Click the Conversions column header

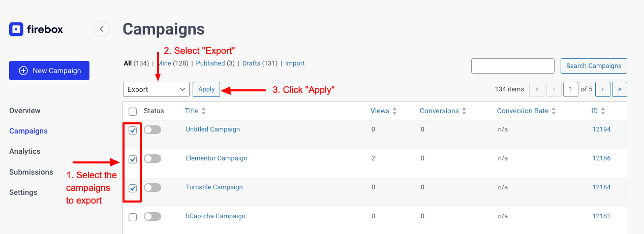439,111
